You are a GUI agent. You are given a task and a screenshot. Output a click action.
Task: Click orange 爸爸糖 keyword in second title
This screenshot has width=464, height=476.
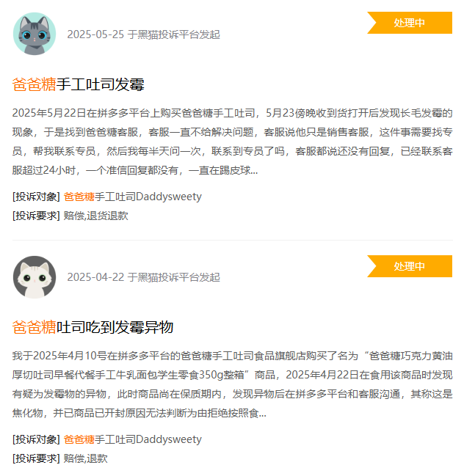[34, 327]
